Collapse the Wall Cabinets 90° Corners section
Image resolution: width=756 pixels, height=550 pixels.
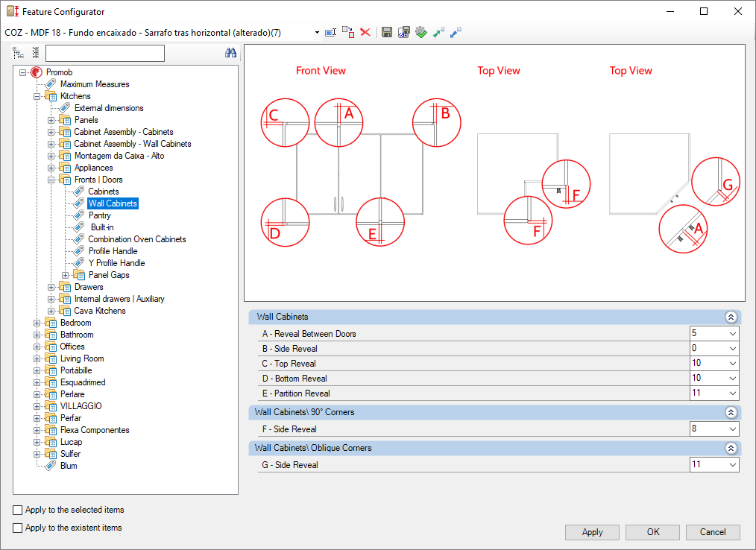click(731, 412)
